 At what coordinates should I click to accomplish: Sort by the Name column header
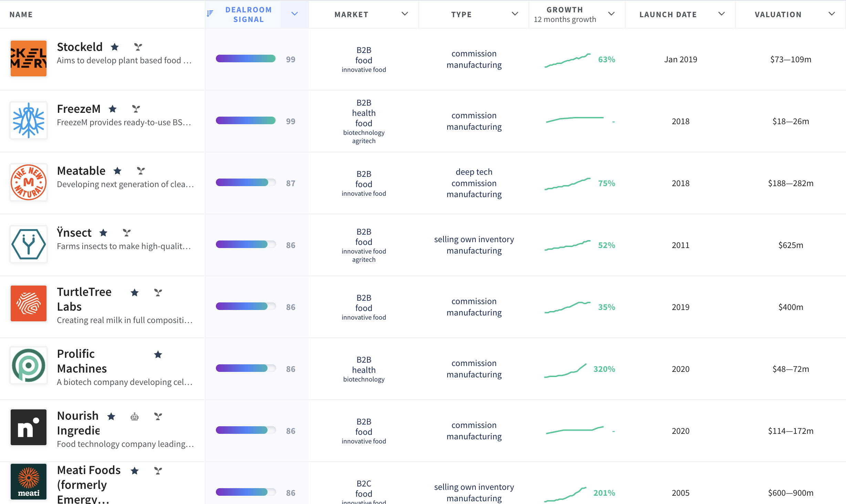21,14
